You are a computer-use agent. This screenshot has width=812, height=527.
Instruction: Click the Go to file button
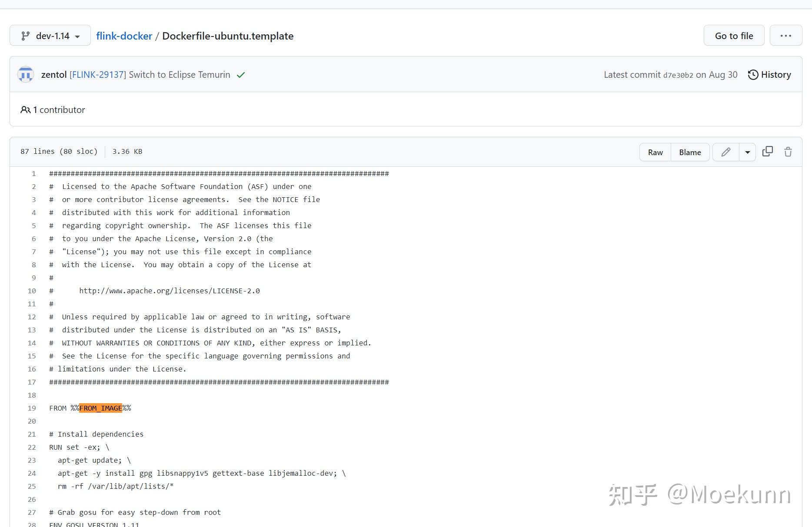tap(733, 36)
